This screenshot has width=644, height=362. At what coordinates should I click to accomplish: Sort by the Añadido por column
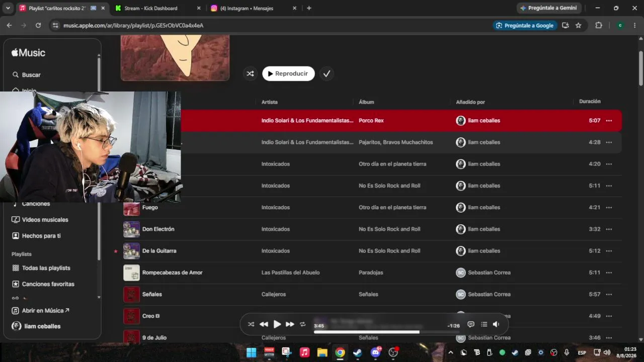470,102
